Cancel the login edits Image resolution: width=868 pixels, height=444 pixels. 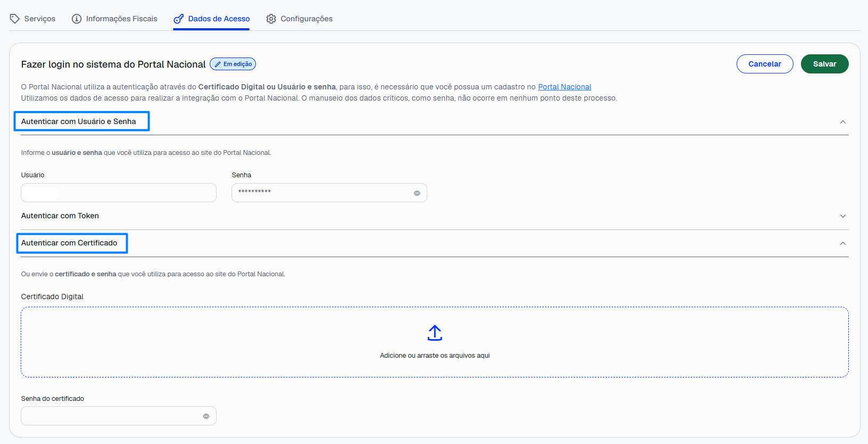[x=765, y=64]
